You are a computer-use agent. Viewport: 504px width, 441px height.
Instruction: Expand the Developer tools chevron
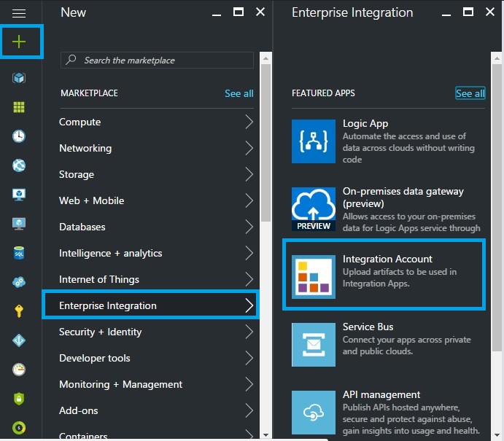click(249, 358)
